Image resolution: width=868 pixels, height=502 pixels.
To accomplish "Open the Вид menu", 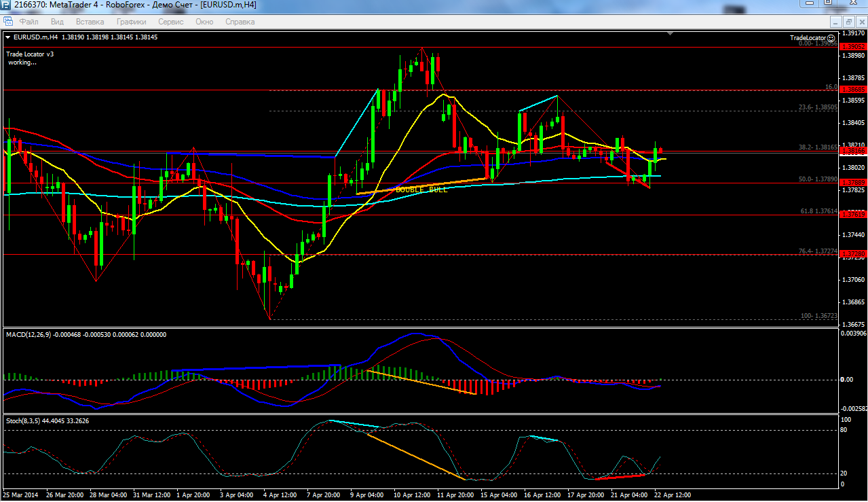I will point(57,22).
